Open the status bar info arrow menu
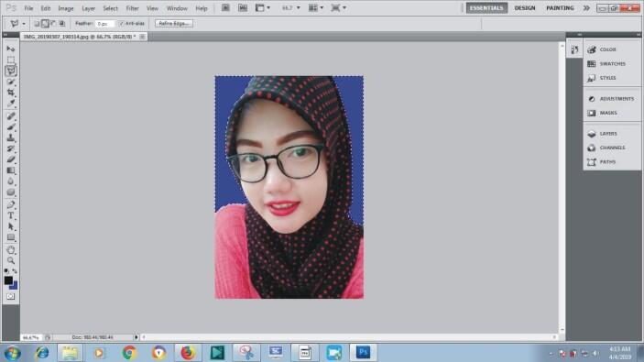The height and width of the screenshot is (362, 644). click(x=136, y=337)
